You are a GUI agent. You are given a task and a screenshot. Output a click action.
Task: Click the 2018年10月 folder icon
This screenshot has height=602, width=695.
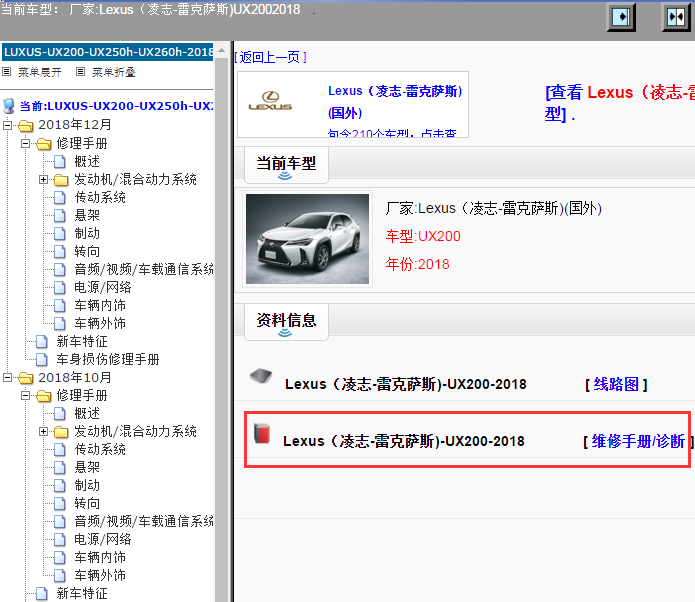[26, 378]
